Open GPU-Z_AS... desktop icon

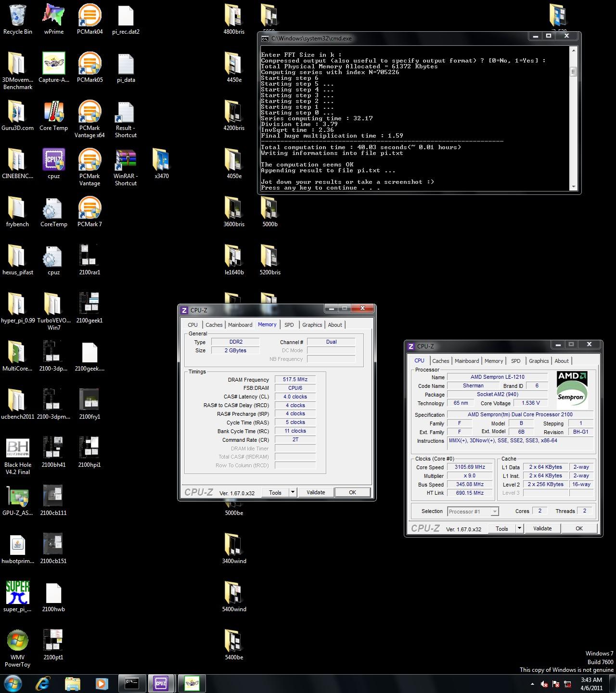18,500
